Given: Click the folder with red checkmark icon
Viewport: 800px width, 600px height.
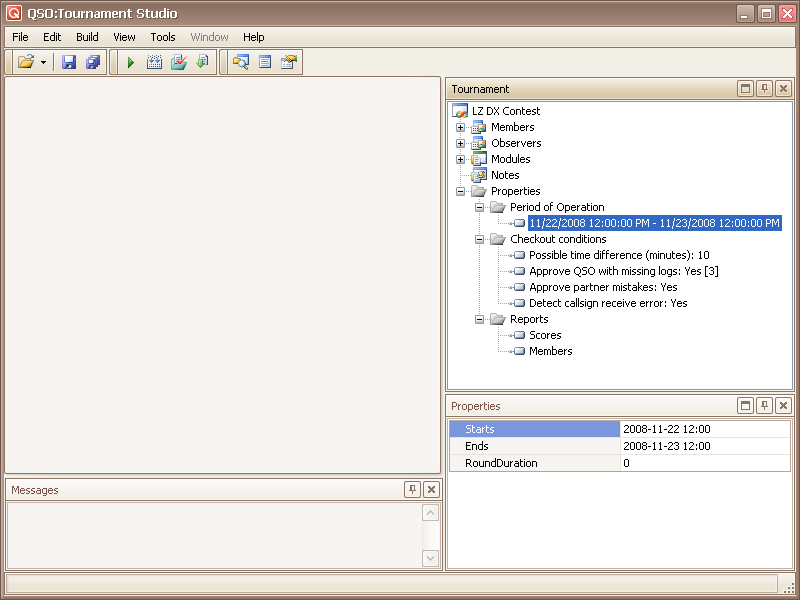Looking at the screenshot, I should click(x=178, y=63).
